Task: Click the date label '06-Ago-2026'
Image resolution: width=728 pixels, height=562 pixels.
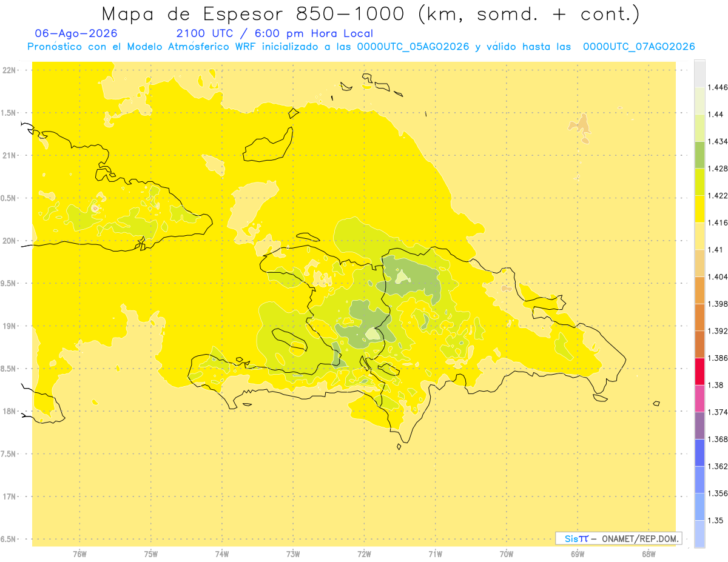Action: pos(76,33)
